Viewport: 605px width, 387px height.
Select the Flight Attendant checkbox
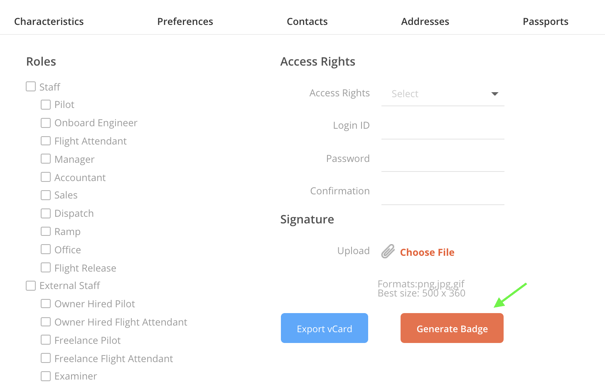pyautogui.click(x=46, y=141)
